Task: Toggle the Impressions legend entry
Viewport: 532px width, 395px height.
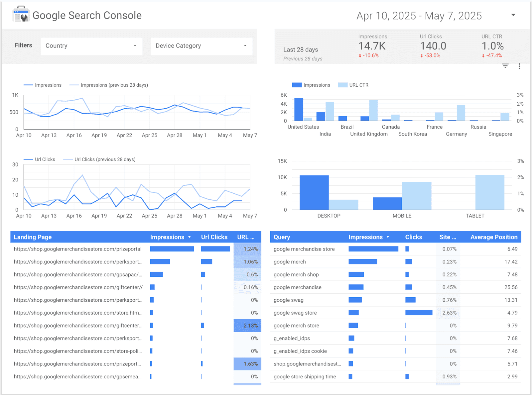Action: (43, 85)
